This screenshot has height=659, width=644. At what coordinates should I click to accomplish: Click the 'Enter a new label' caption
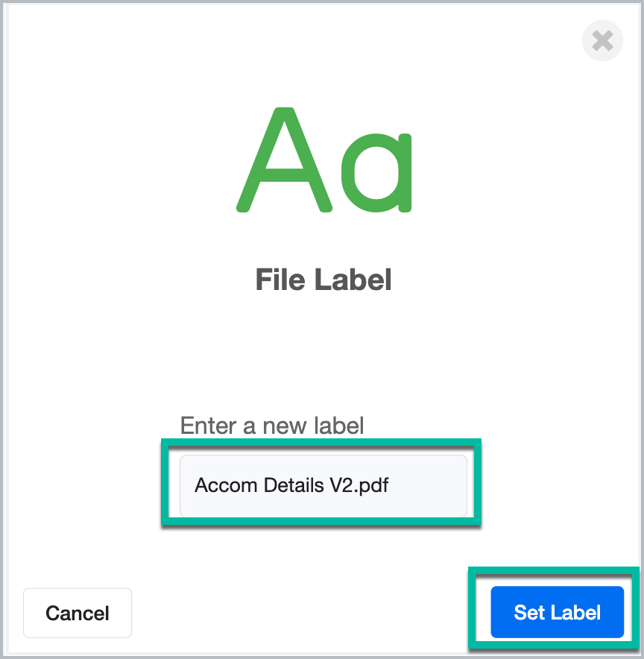[x=272, y=426]
